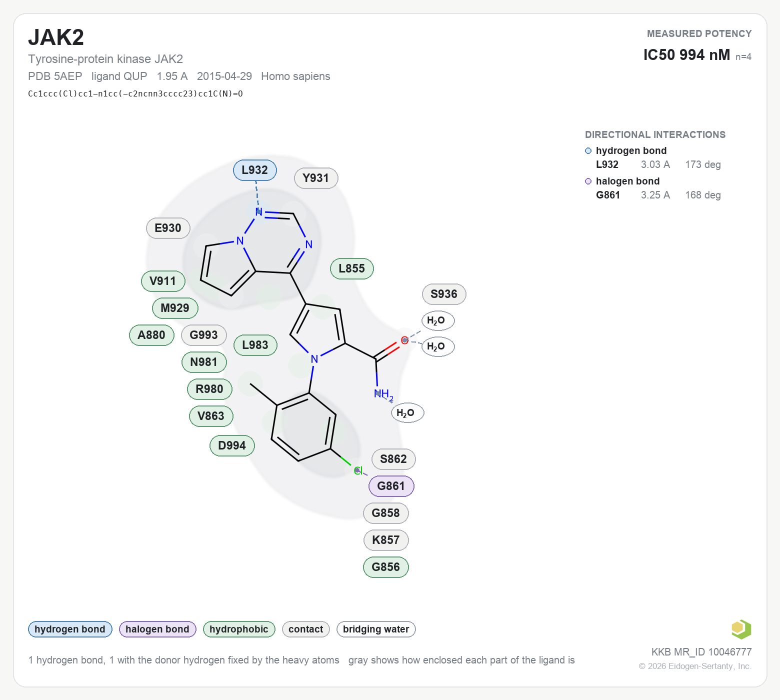
Task: Click the G858 residue label
Action: tap(386, 513)
